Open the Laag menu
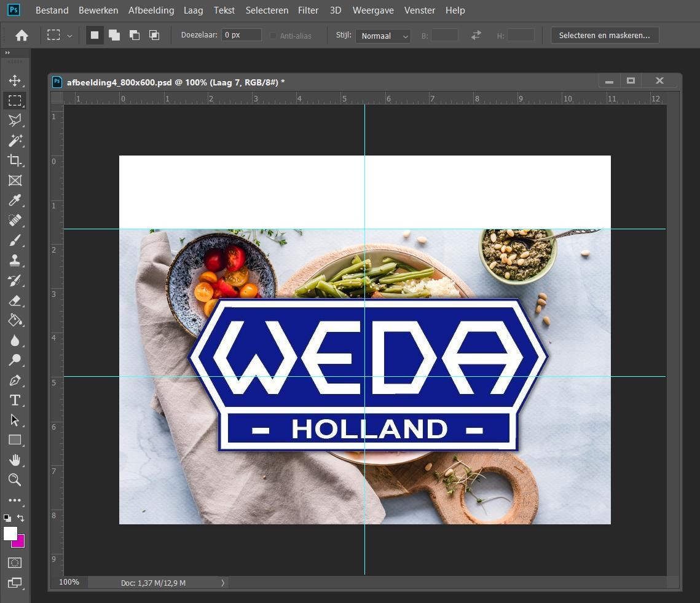 point(194,10)
